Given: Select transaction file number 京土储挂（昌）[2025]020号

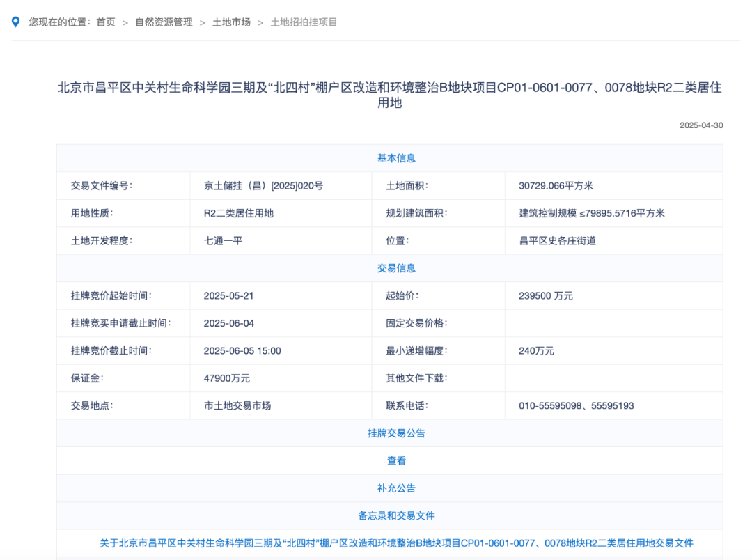Looking at the screenshot, I should [263, 186].
